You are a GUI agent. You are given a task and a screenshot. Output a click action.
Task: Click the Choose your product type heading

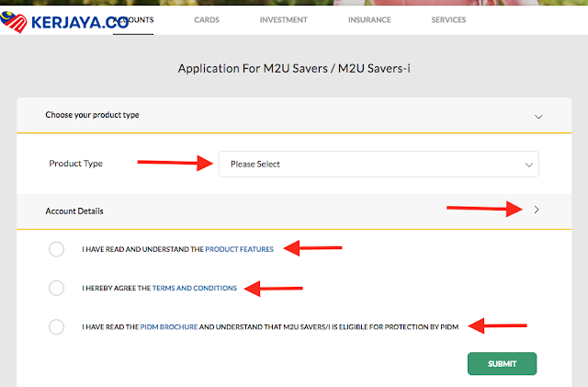click(x=92, y=115)
